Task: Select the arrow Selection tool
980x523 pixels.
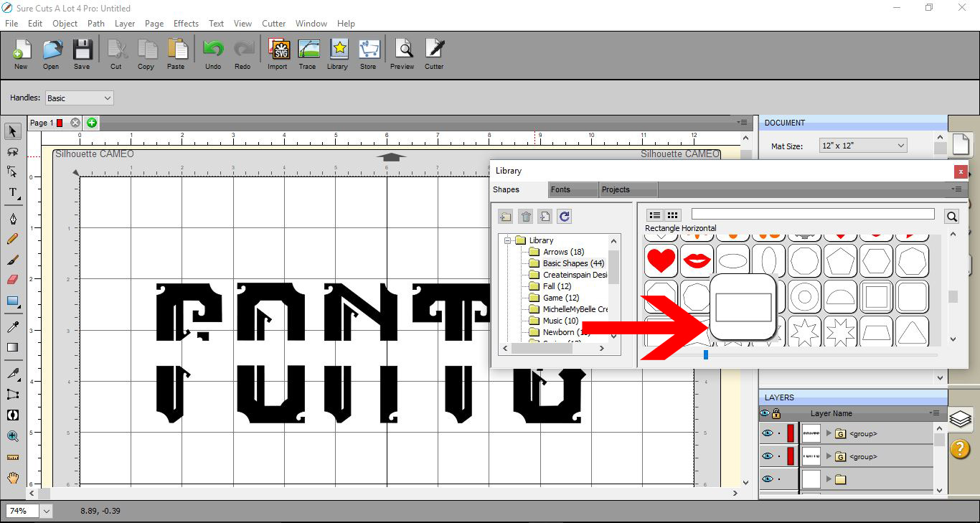Action: pyautogui.click(x=12, y=131)
